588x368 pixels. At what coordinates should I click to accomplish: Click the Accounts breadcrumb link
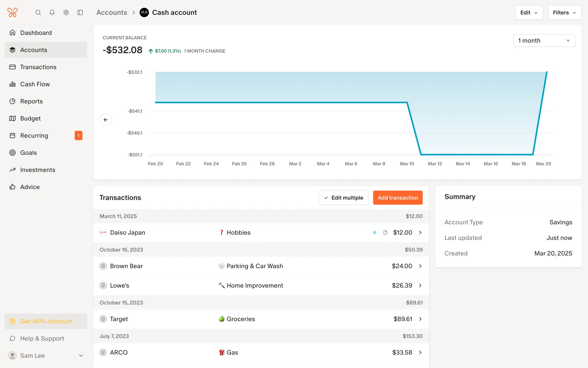(x=112, y=13)
